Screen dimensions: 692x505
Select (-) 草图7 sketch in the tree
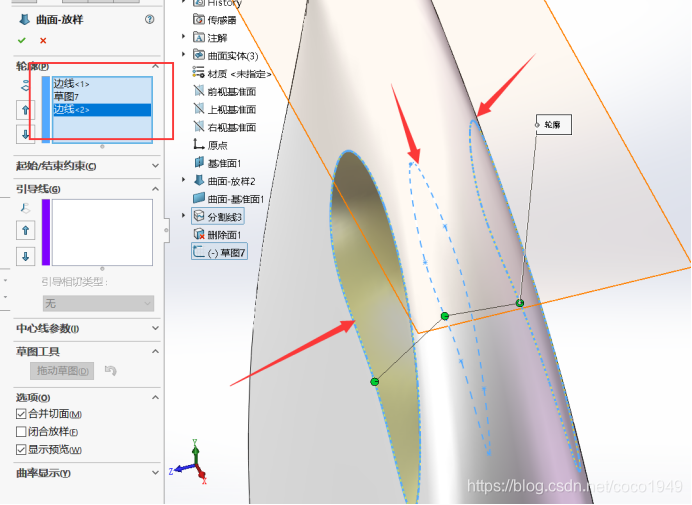pyautogui.click(x=226, y=252)
